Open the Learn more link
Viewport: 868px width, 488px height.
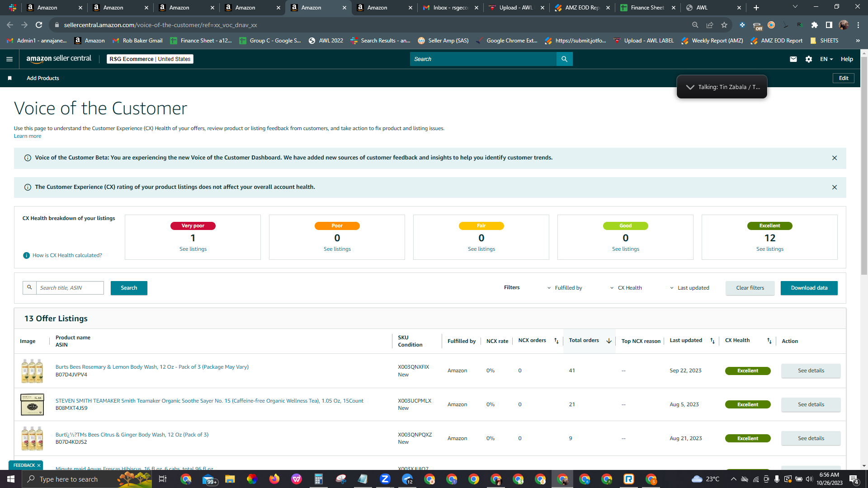(28, 136)
